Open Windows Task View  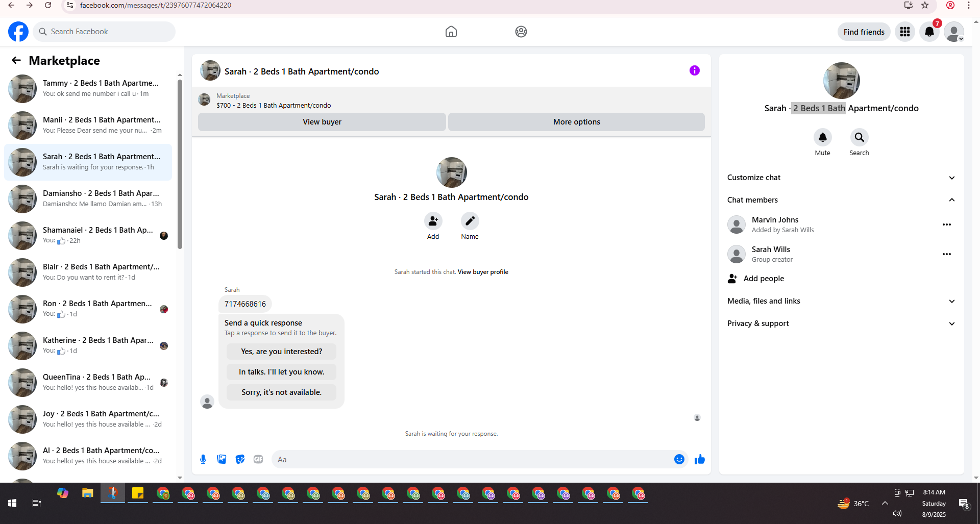pos(37,503)
